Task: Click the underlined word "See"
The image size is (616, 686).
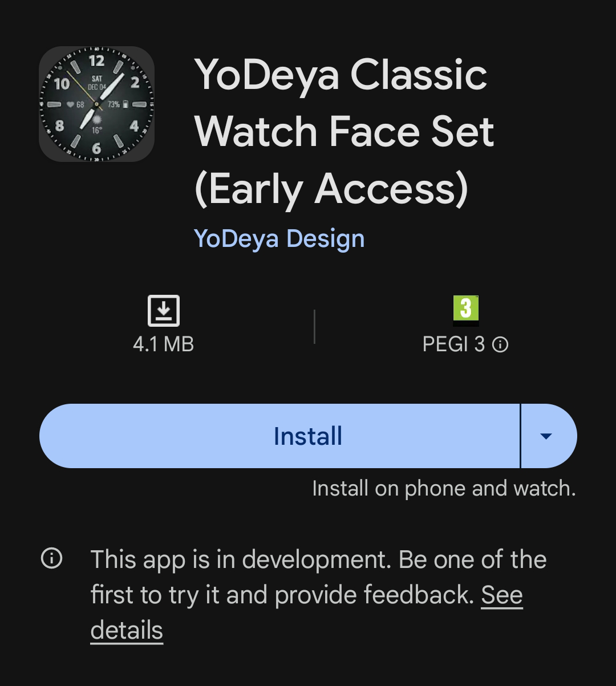Action: 502,596
